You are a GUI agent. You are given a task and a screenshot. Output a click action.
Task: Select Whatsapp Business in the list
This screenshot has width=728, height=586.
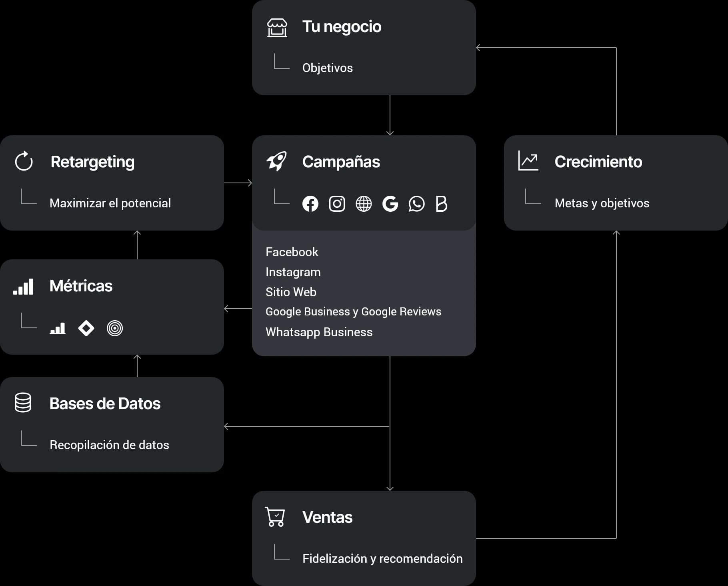tap(319, 332)
